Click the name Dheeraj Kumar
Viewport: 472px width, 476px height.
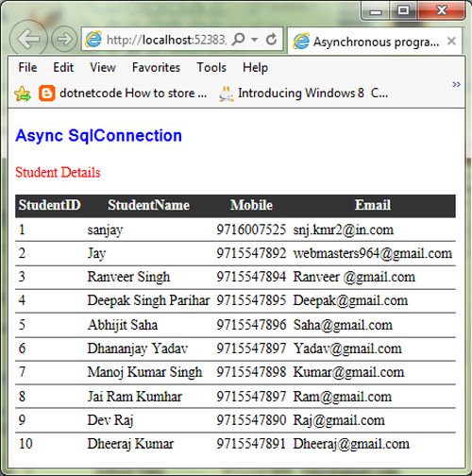[x=130, y=444]
